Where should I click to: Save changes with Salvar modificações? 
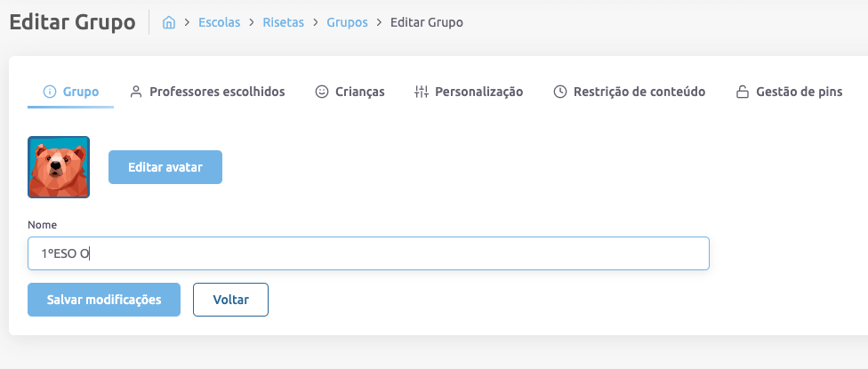pyautogui.click(x=104, y=300)
